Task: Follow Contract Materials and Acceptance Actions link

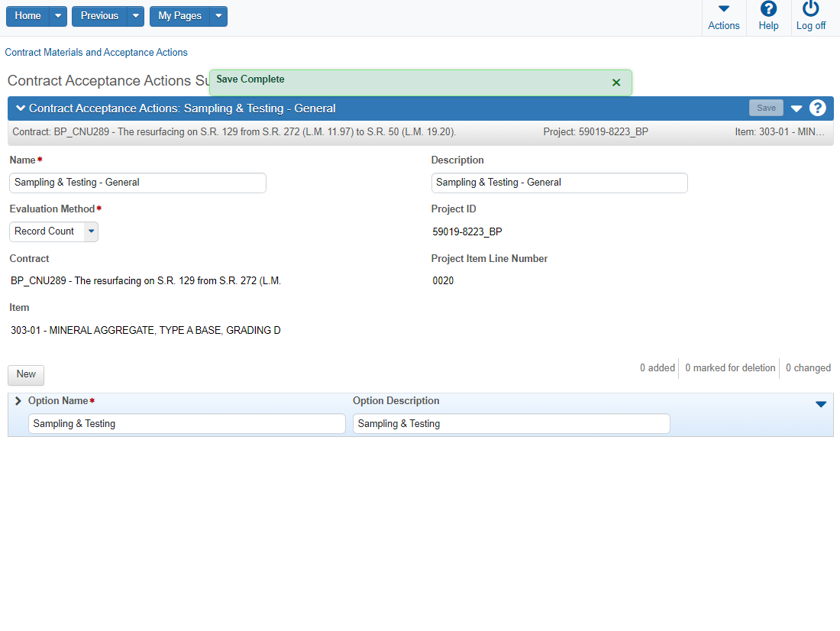Action: (96, 53)
